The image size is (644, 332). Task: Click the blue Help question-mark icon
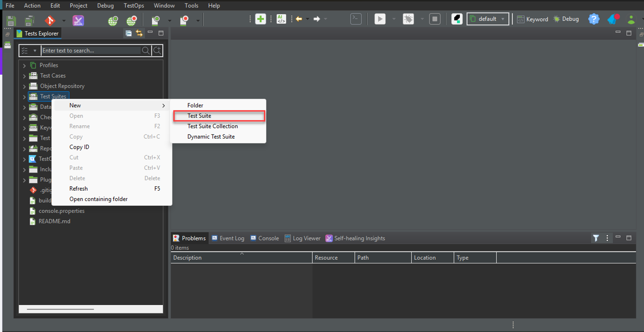pyautogui.click(x=593, y=19)
